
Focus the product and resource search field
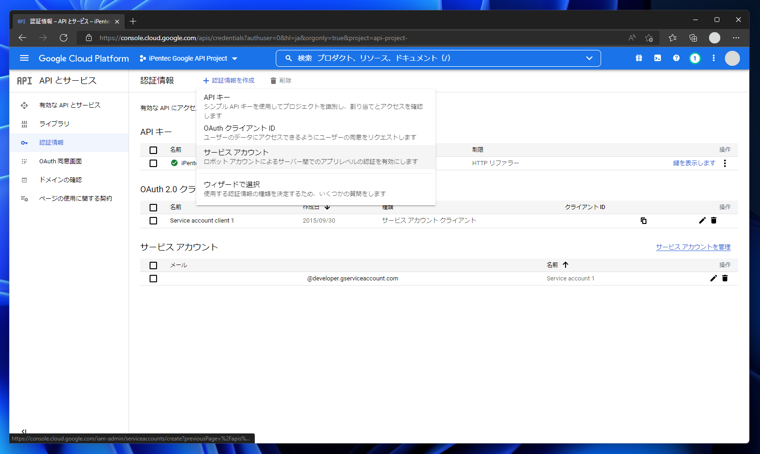[x=436, y=58]
